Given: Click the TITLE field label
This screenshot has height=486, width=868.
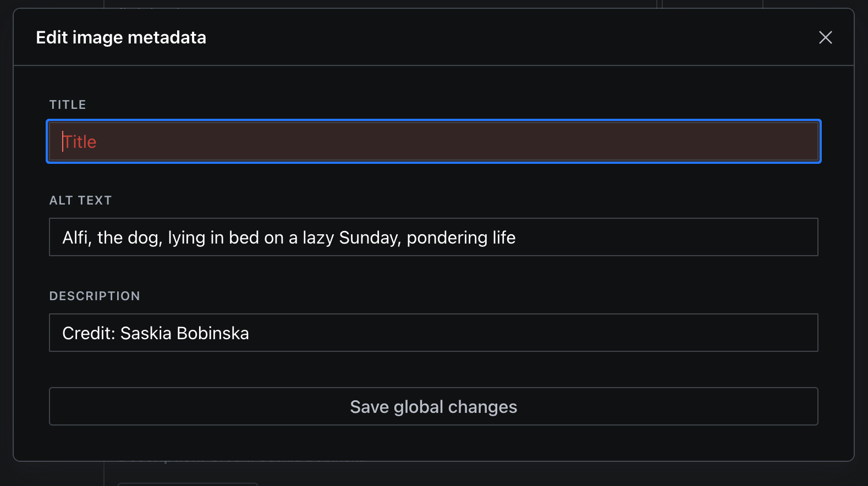Looking at the screenshot, I should click(x=67, y=104).
